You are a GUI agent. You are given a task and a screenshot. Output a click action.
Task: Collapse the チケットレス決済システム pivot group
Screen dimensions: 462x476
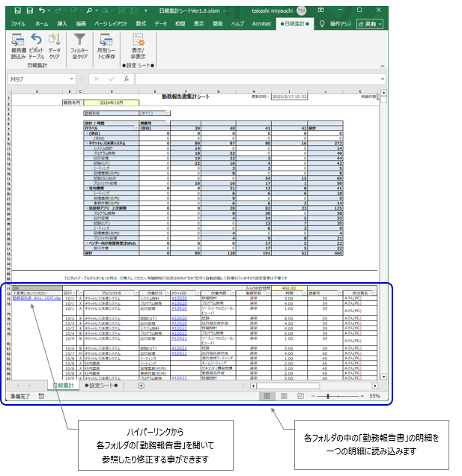pyautogui.click(x=87, y=143)
